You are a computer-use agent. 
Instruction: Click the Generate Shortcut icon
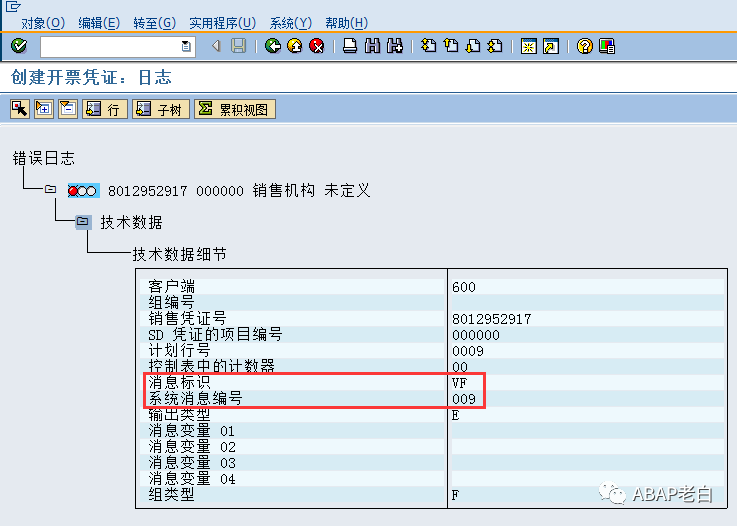pyautogui.click(x=550, y=46)
